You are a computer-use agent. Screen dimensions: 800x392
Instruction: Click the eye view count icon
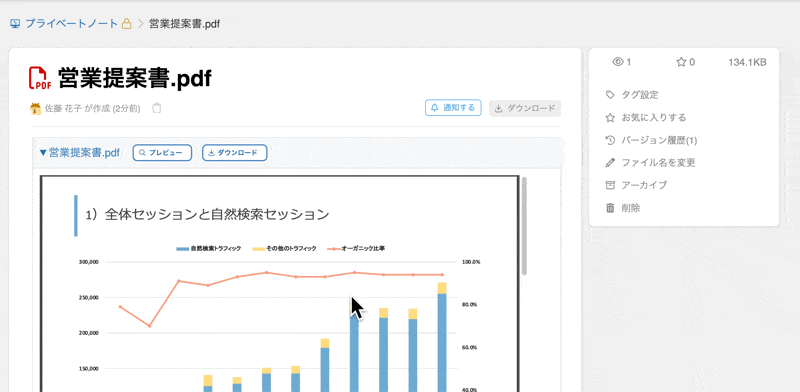point(618,62)
